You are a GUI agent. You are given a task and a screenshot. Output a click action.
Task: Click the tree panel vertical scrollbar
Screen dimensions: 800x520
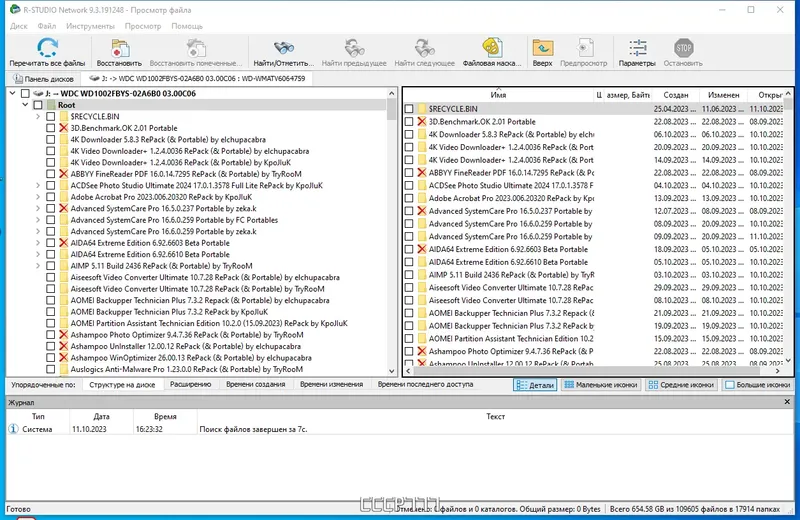[391, 232]
